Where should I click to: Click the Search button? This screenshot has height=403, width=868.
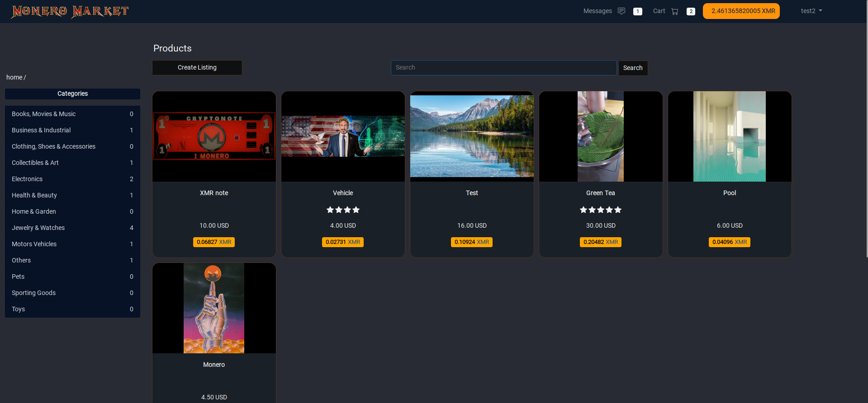[633, 68]
